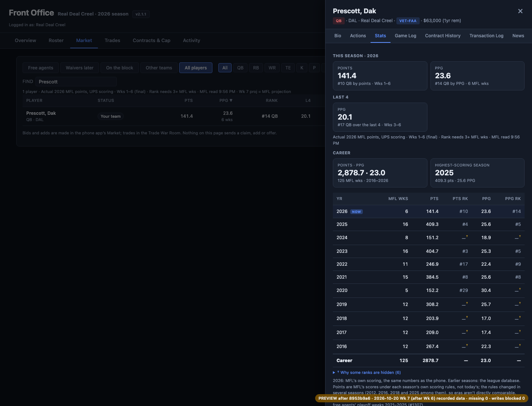Select the Bio tab

click(338, 36)
